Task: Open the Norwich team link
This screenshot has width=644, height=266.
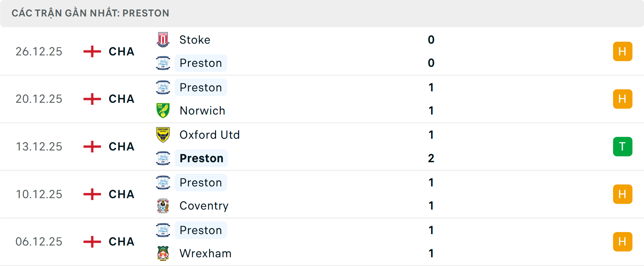Action: [202, 110]
